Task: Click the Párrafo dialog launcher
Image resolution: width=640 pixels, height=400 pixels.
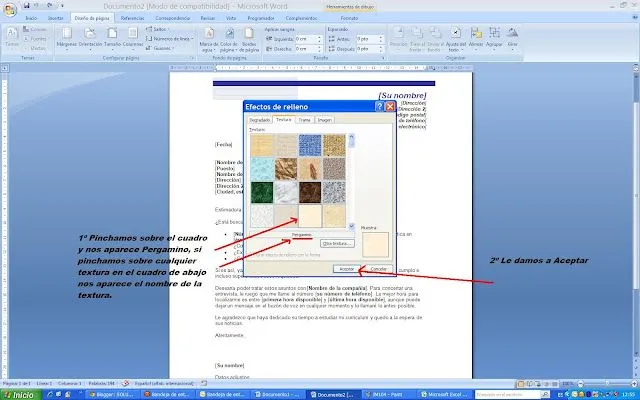Action: (x=383, y=58)
